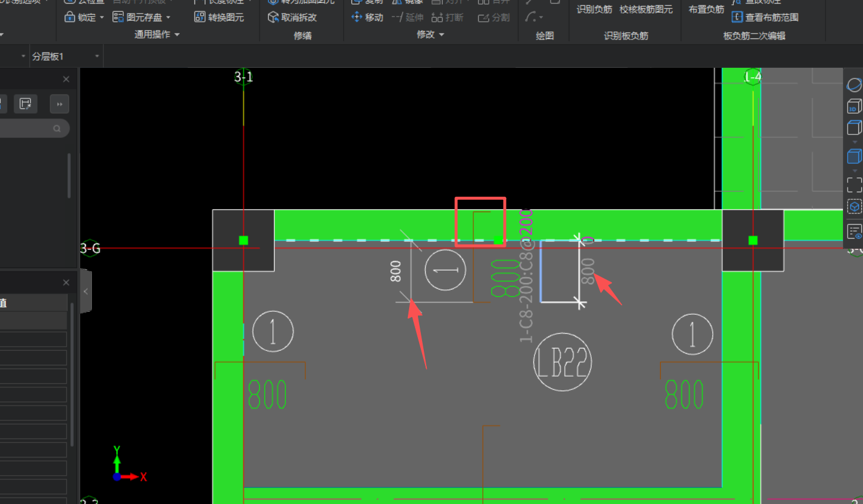Click the search magnifier icon

[x=57, y=129]
